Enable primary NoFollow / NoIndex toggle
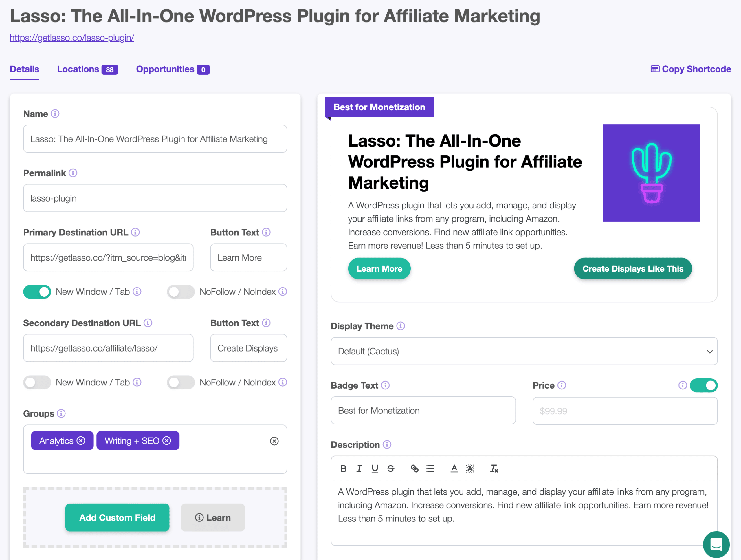Viewport: 741px width, 560px height. (181, 292)
